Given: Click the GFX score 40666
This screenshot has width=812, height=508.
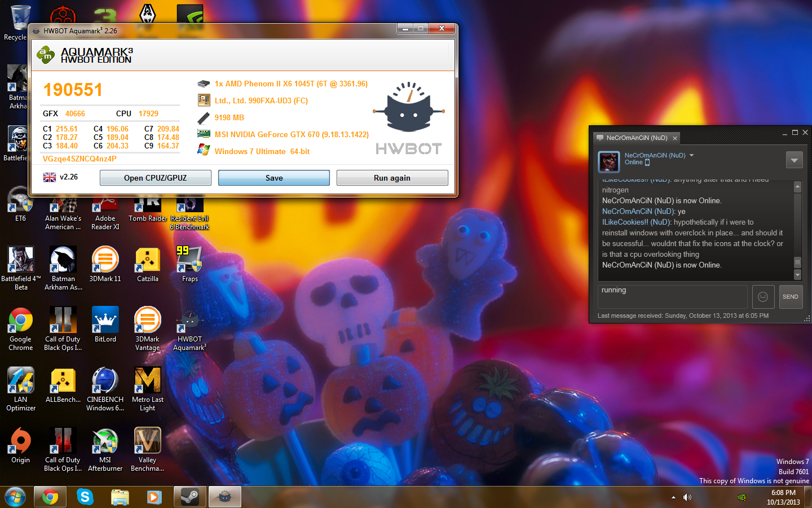Looking at the screenshot, I should point(75,113).
